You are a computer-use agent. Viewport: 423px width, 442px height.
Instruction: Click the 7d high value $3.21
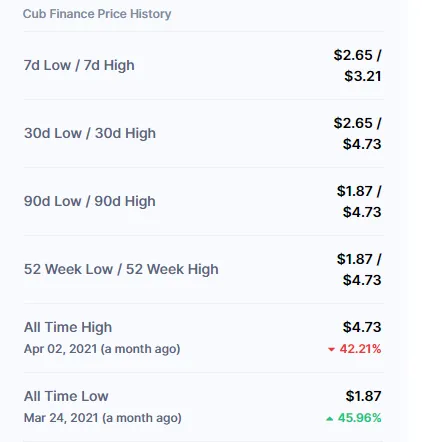[363, 76]
